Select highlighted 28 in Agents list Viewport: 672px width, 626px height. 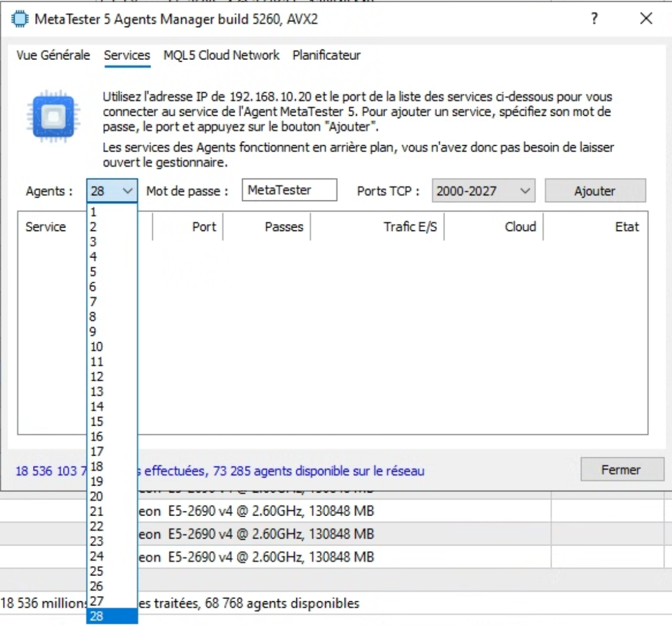click(112, 616)
